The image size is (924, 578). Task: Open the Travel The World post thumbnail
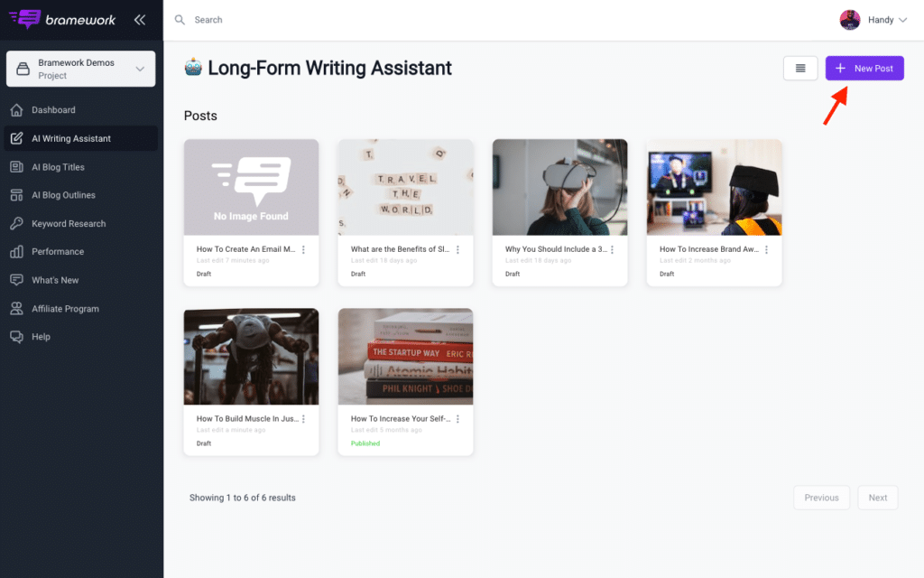click(405, 186)
